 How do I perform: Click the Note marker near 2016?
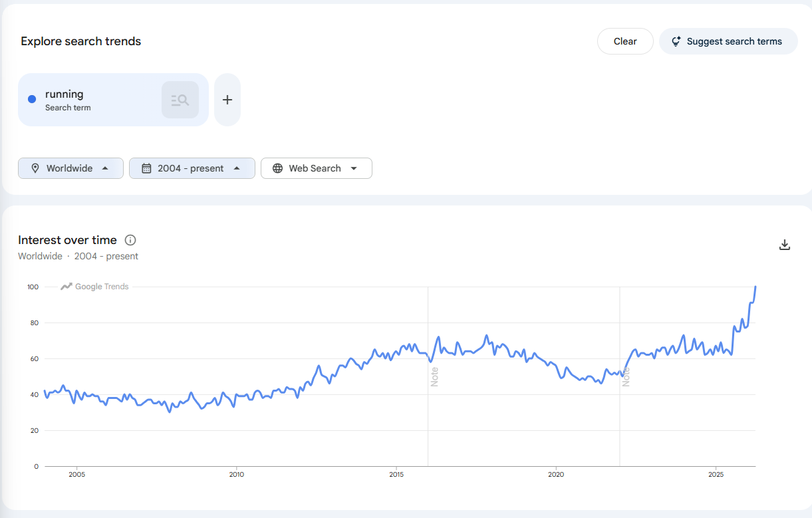(435, 377)
